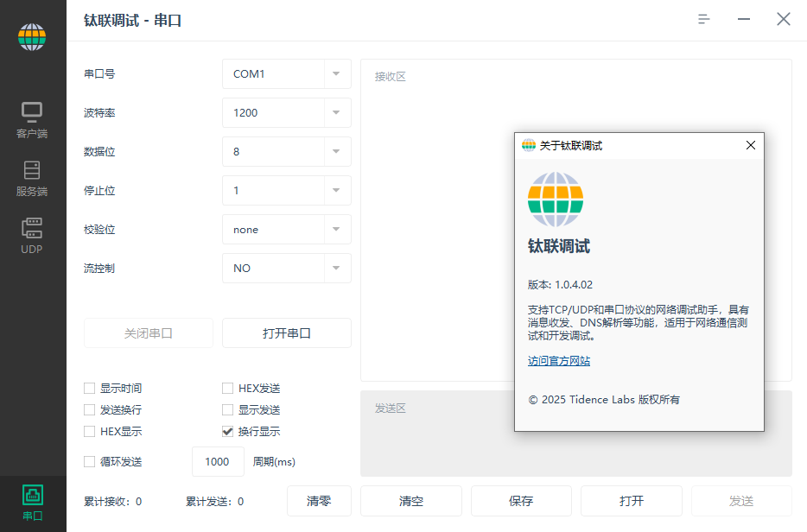Screen dimensions: 807x532
Task: Open the 波特率 1200 dropdown
Action: (x=287, y=112)
